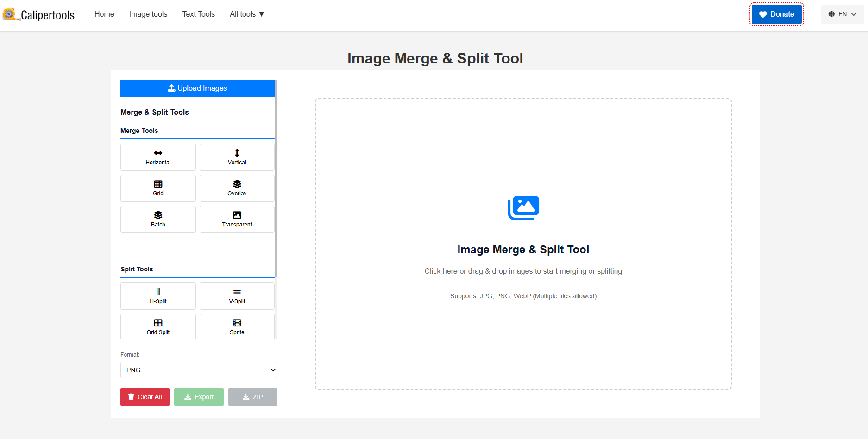Click the Clear All button

click(x=145, y=397)
